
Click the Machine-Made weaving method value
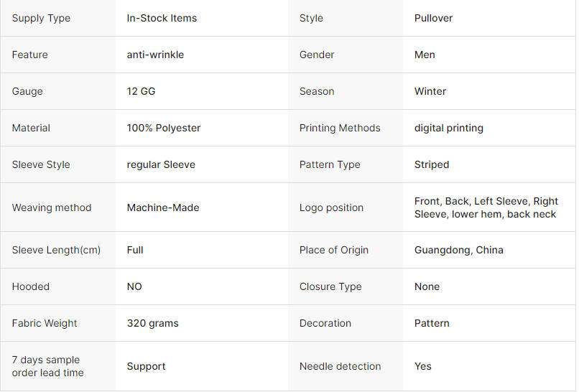coord(163,207)
